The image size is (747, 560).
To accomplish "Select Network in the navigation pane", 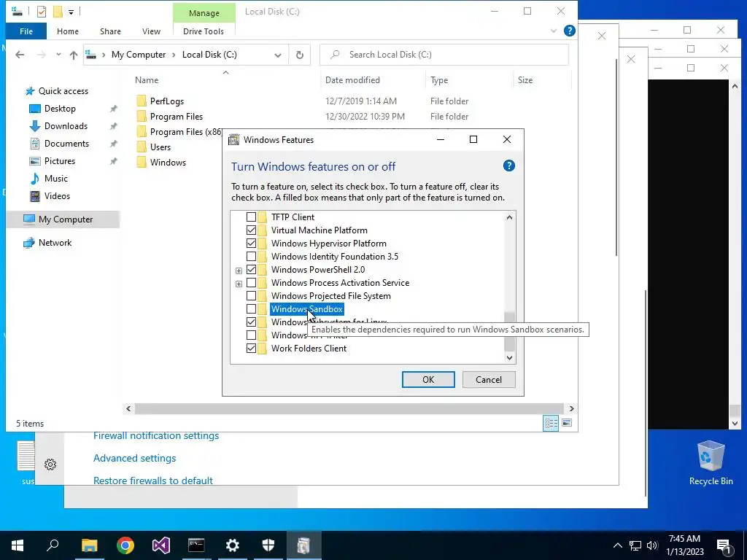I will coord(55,243).
